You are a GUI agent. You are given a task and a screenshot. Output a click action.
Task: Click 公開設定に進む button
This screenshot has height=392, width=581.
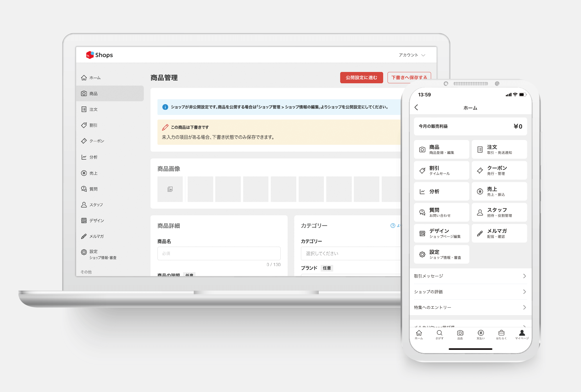pyautogui.click(x=361, y=77)
